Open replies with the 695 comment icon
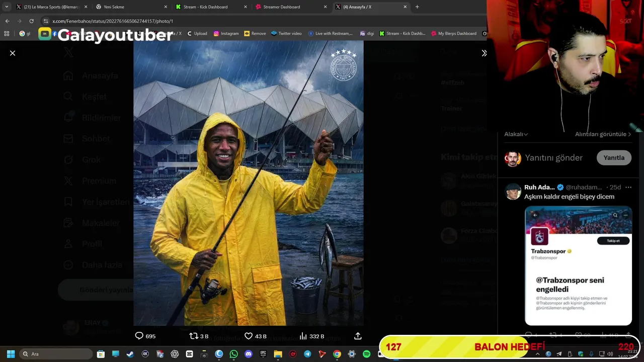This screenshot has height=362, width=644. 145,336
